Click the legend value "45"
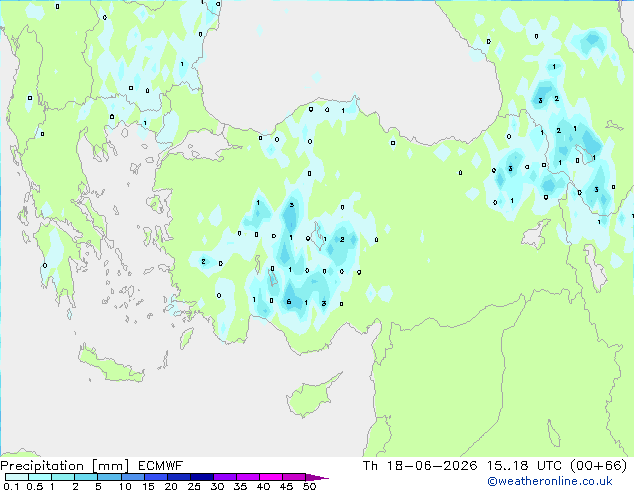Screen dimensions: 634x490 pos(286,486)
